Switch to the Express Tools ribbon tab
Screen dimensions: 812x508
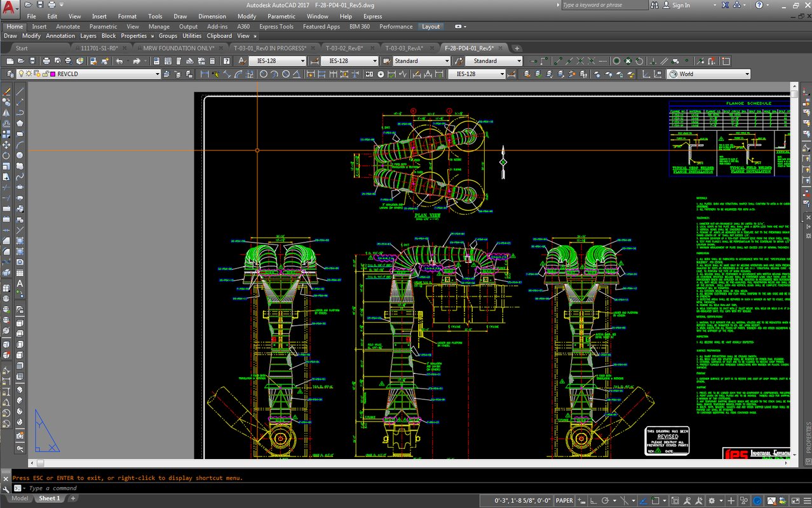276,27
